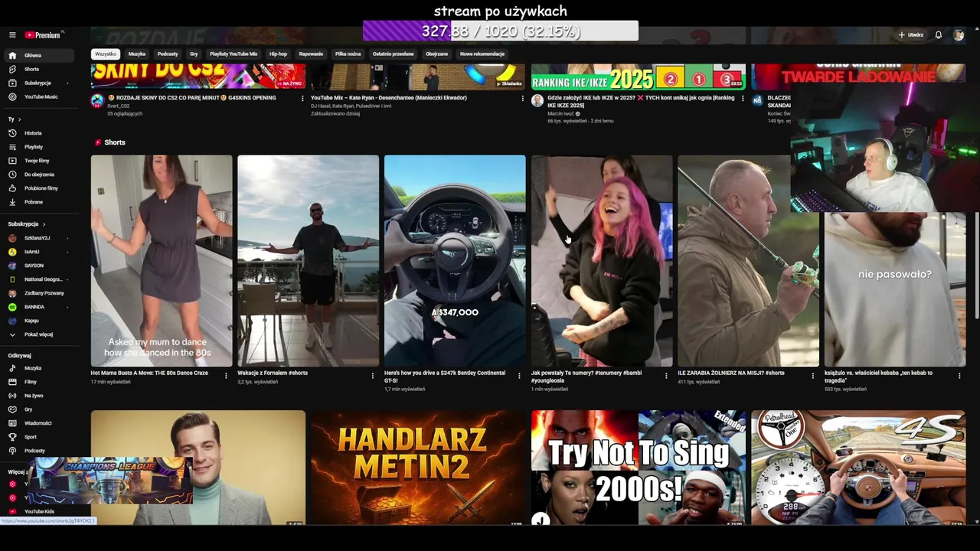The width and height of the screenshot is (980, 551).
Task: Open the Podcasty icon in sidebar
Action: (x=12, y=451)
